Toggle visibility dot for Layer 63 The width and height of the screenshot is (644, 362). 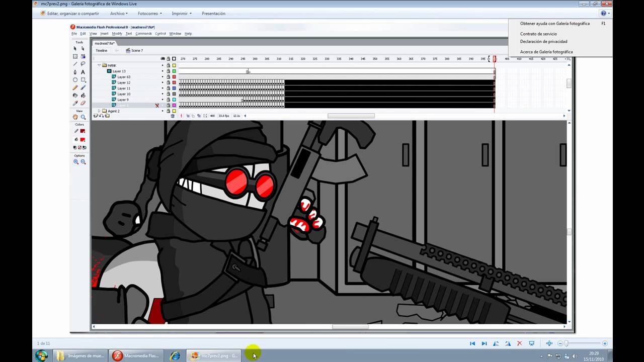163,77
